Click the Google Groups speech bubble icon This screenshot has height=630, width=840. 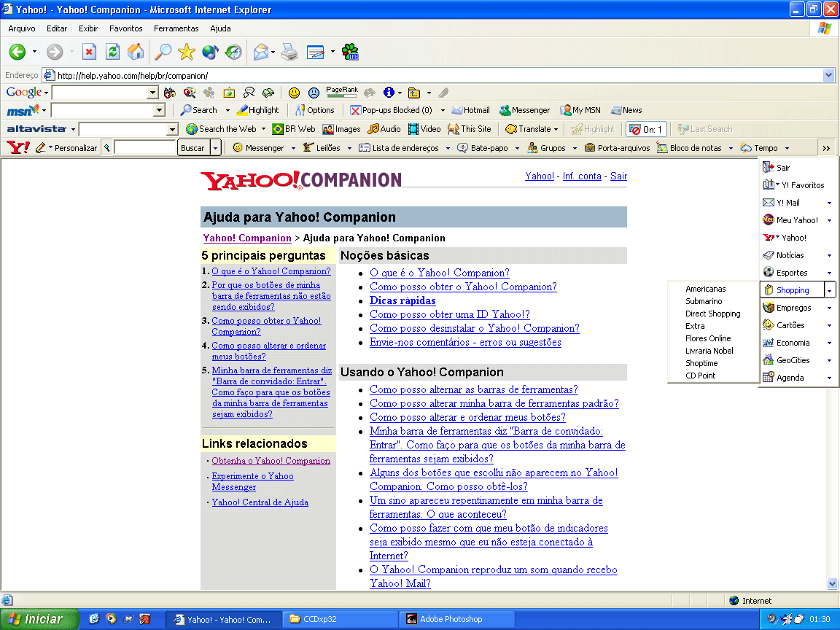pyautogui.click(x=249, y=93)
